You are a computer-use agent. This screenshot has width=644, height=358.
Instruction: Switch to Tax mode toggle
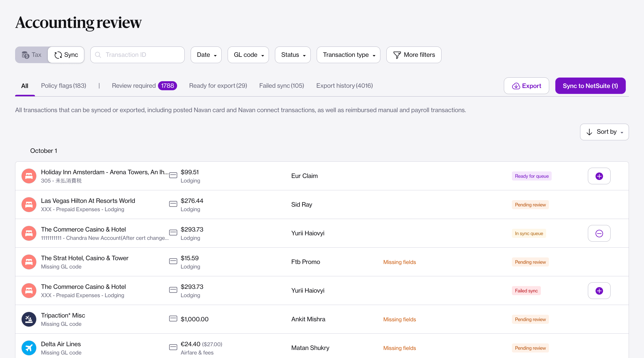[32, 55]
